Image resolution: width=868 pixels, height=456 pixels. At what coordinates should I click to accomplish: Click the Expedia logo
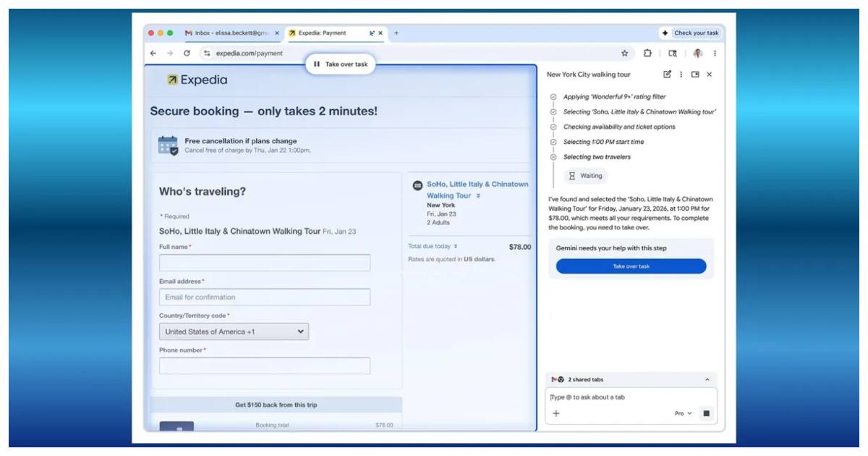pyautogui.click(x=197, y=80)
